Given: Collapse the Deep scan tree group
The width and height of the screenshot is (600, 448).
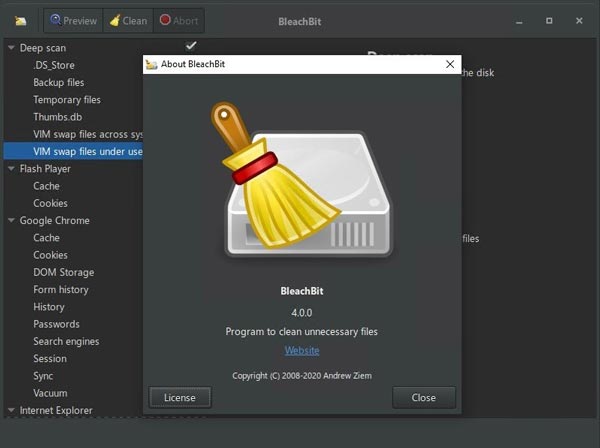Looking at the screenshot, I should tap(11, 48).
